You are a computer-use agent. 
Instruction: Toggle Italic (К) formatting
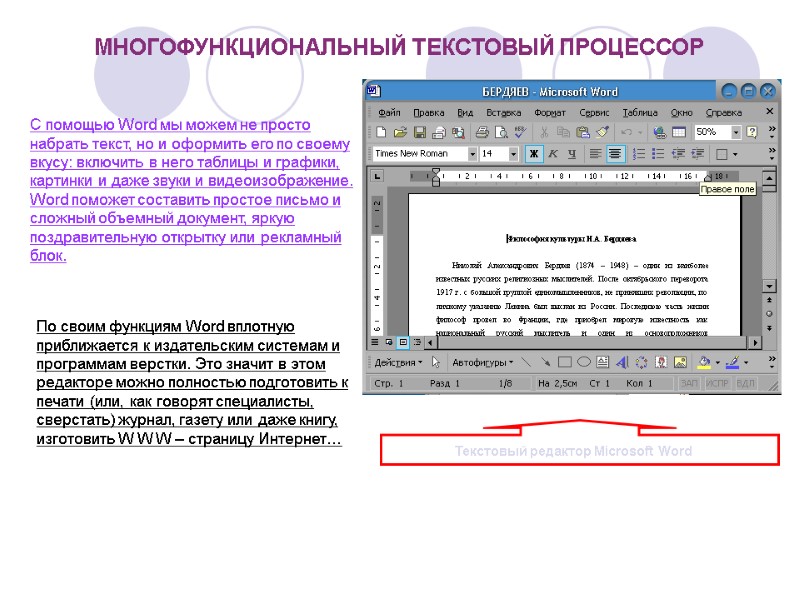click(x=553, y=154)
